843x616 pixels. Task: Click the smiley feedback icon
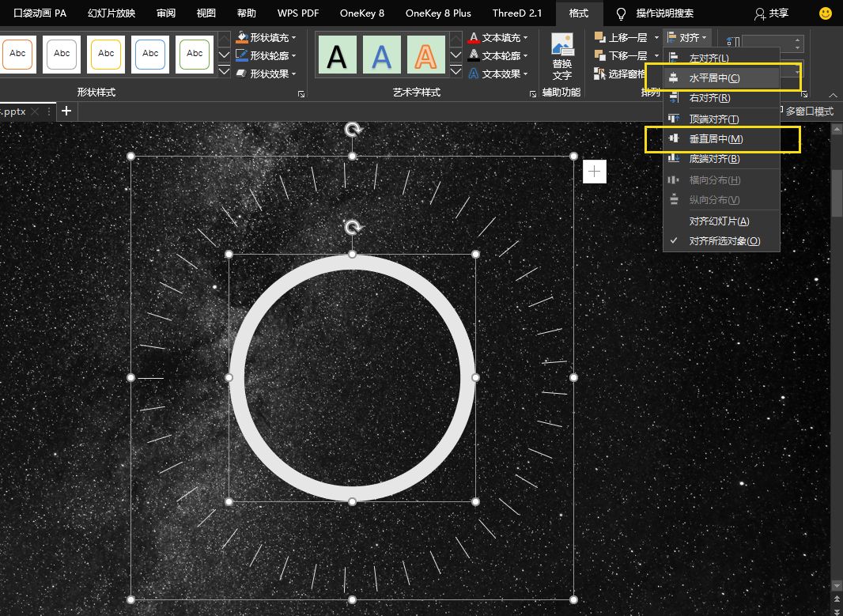click(x=826, y=13)
